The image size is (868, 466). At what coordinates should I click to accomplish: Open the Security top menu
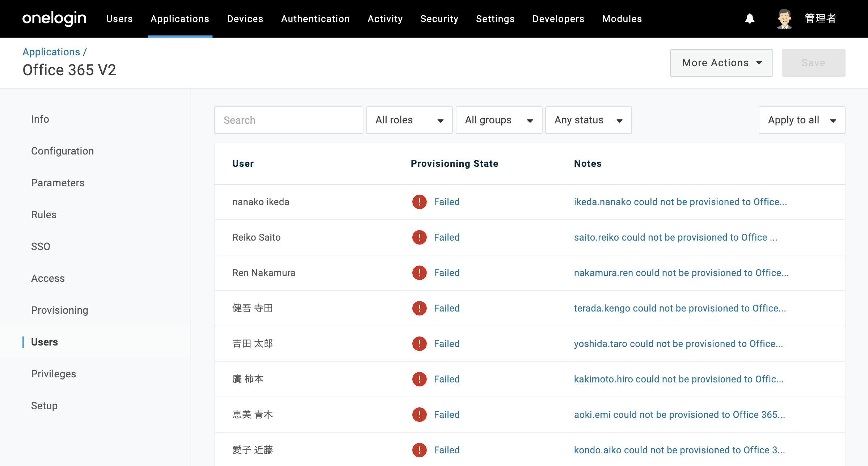tap(439, 19)
